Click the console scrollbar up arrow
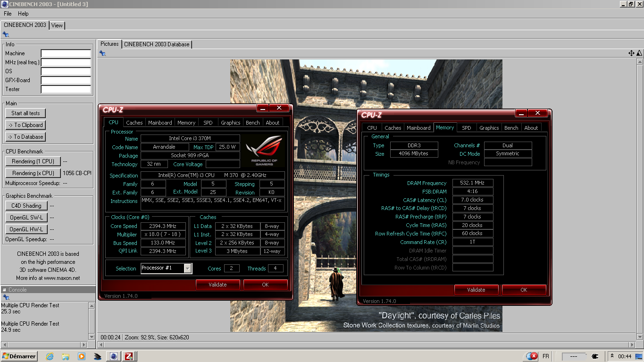Screen dimensions: 644x362 pyautogui.click(x=92, y=306)
